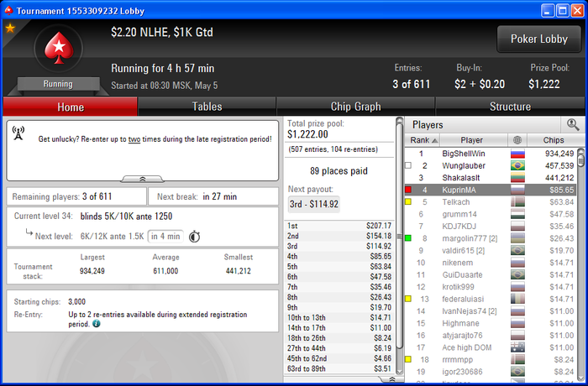
Task: Switch to the Home tab
Action: coord(70,107)
